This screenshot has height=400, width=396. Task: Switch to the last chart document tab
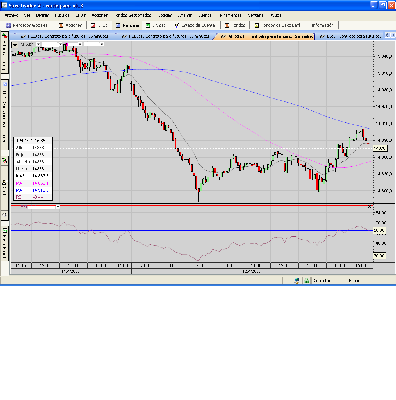(349, 36)
